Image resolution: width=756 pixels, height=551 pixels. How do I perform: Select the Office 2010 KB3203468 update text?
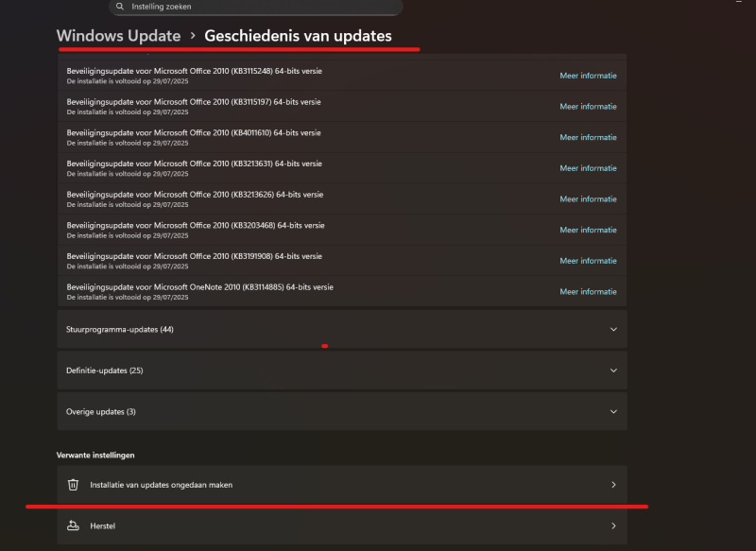196,225
